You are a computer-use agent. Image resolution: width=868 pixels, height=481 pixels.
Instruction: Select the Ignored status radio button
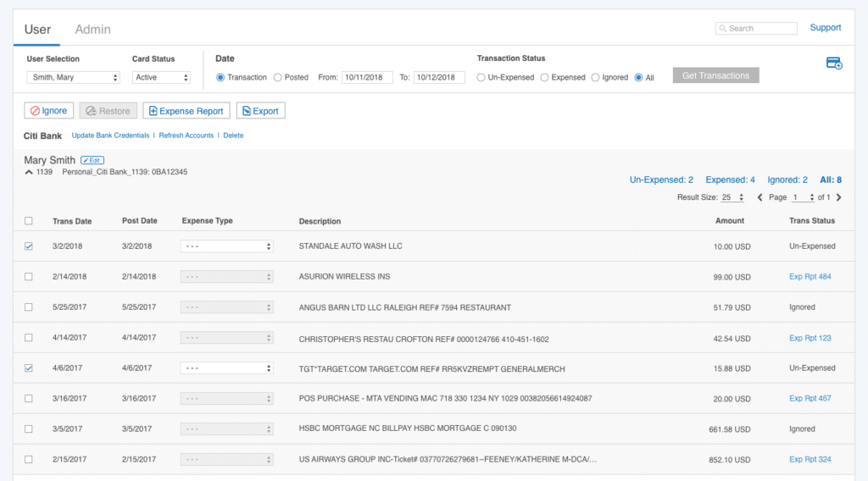(x=595, y=77)
